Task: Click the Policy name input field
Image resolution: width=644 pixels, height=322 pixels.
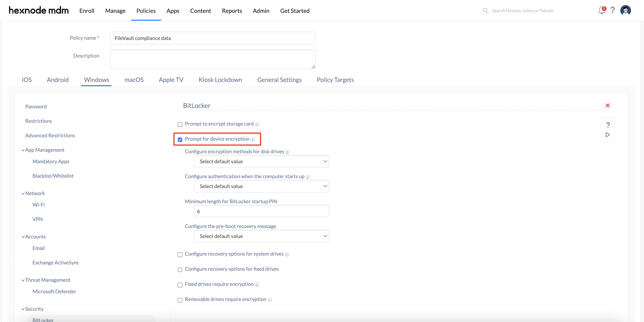Action: (213, 38)
